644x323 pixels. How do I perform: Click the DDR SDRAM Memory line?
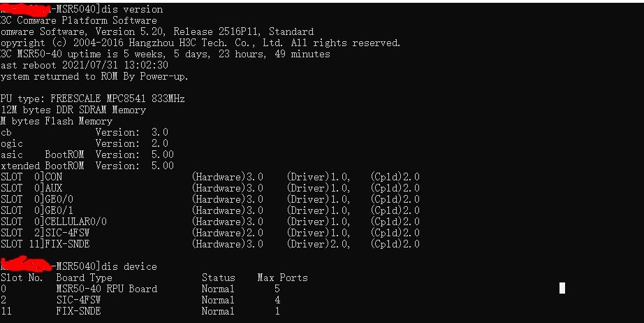click(73, 110)
